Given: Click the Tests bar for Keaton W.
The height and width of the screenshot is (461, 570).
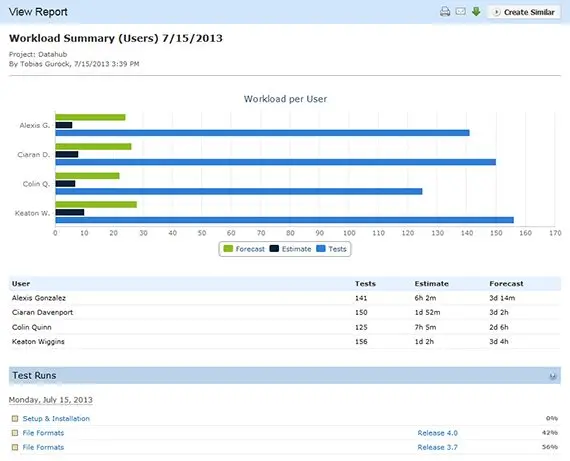Looking at the screenshot, I should [285, 220].
